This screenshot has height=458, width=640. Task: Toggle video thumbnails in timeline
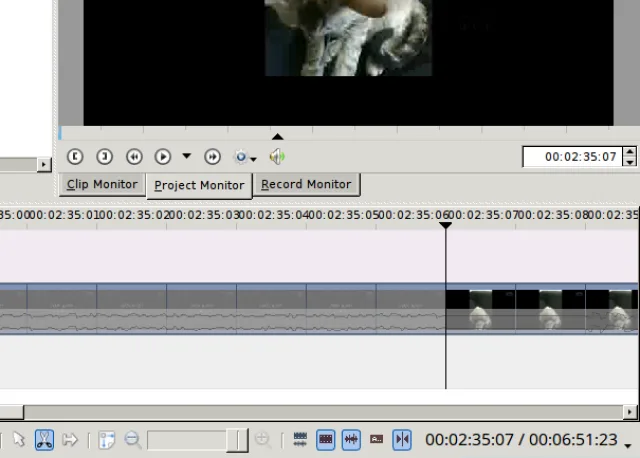click(x=326, y=440)
